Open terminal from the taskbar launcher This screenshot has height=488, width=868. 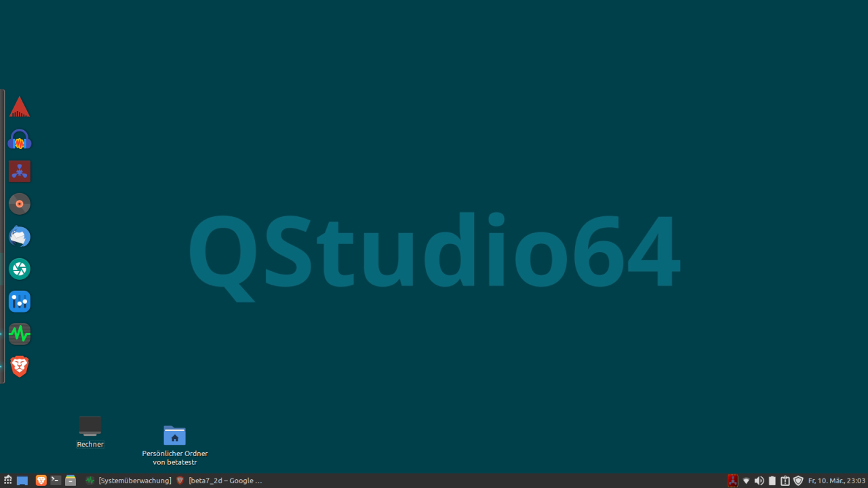[x=56, y=481]
